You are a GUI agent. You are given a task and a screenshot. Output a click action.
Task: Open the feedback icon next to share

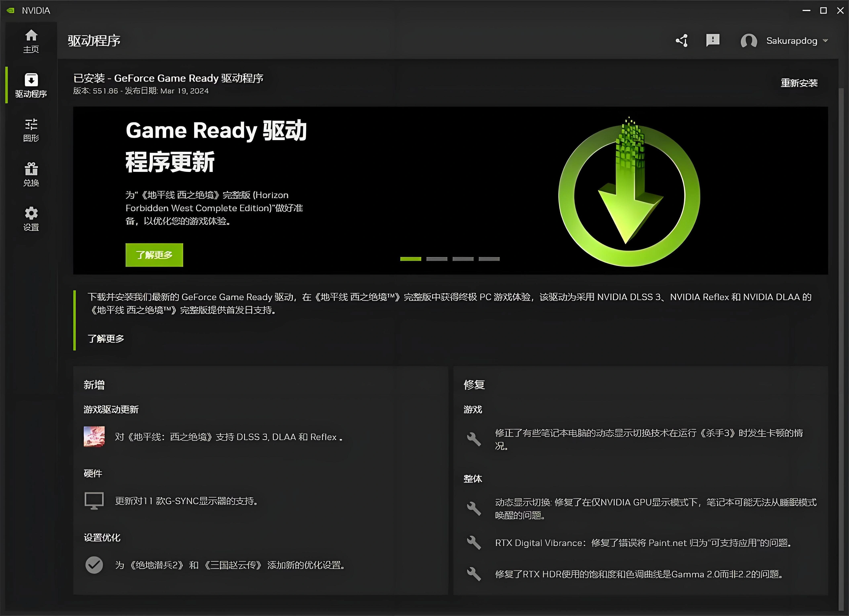713,40
